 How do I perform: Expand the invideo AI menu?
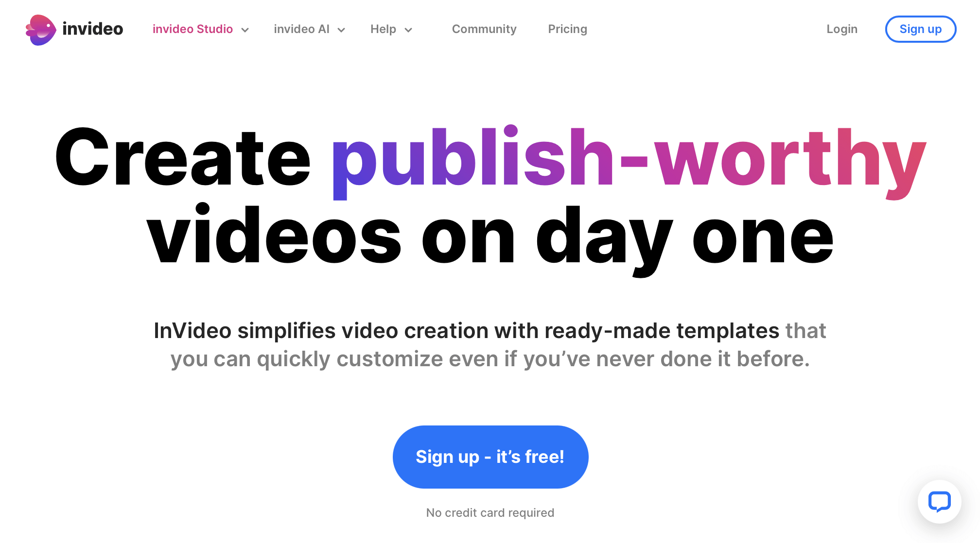point(309,29)
